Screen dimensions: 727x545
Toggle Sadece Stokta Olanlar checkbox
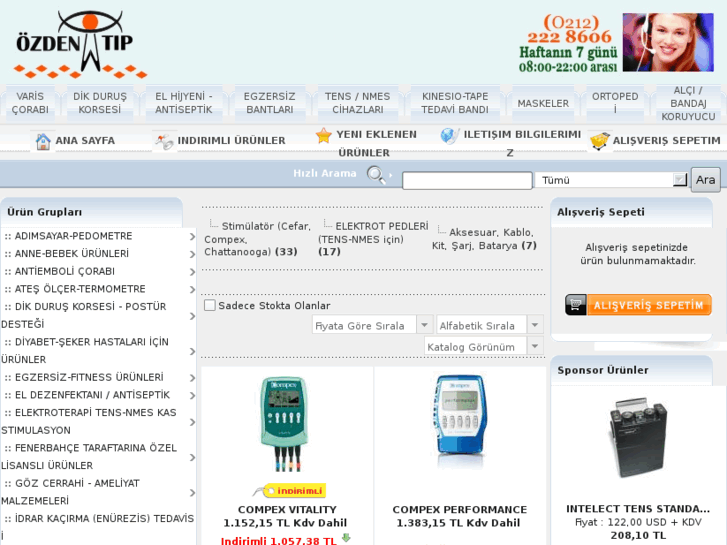tap(210, 305)
